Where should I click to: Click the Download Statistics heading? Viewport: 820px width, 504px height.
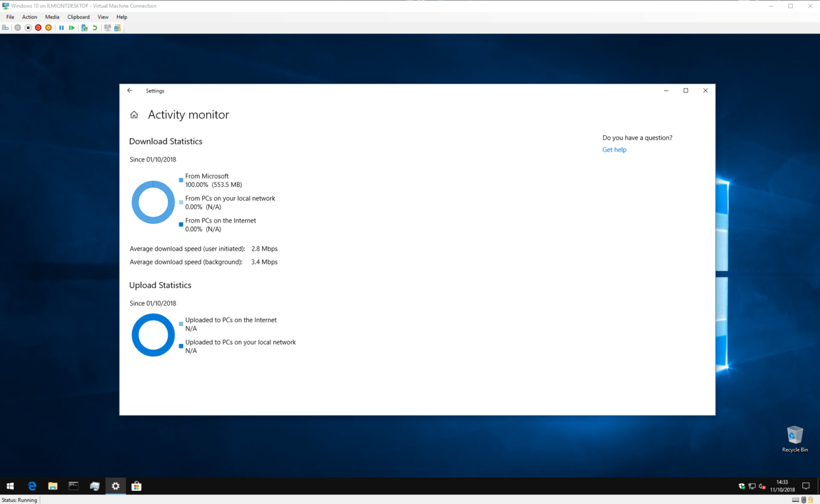[165, 141]
